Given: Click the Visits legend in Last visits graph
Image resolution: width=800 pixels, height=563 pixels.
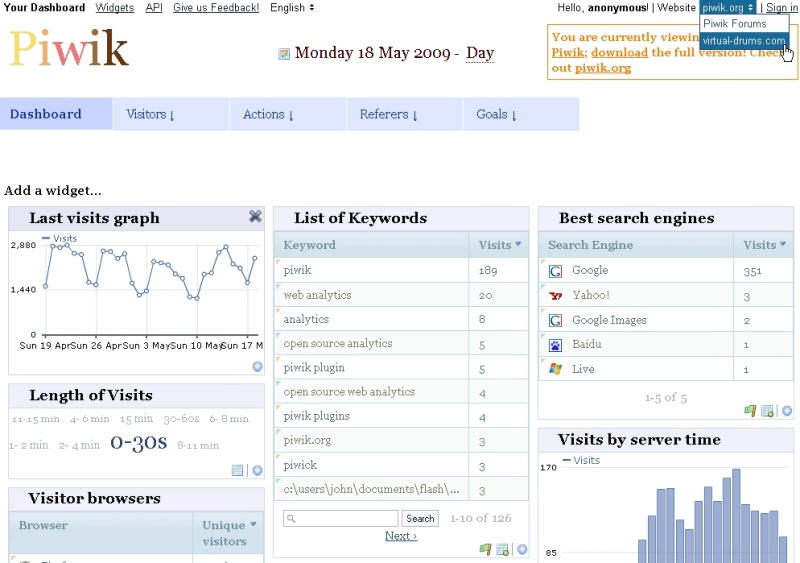Looking at the screenshot, I should [59, 238].
